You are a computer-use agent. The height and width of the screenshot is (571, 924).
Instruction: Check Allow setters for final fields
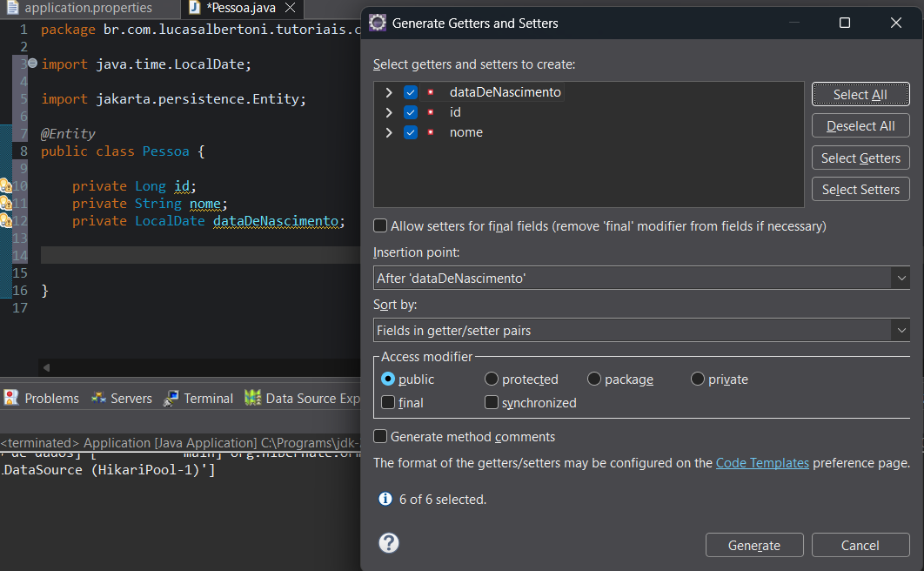[x=380, y=226]
